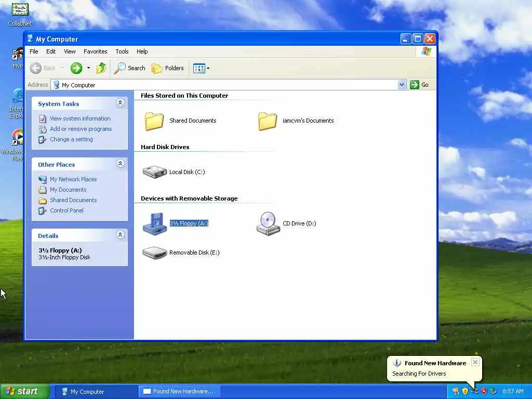Click the Local Disk (C:) label text
The image size is (532, 399).
[x=187, y=172]
